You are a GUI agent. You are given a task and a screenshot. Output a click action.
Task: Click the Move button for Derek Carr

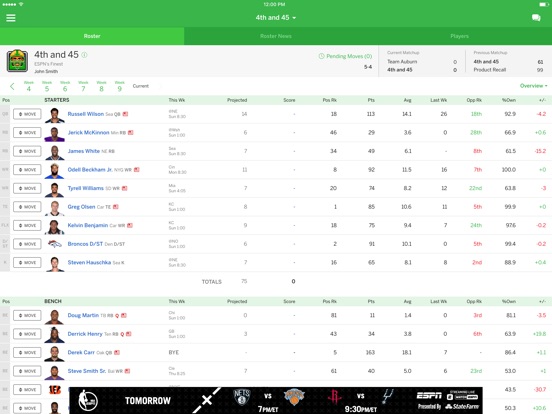[x=27, y=352]
